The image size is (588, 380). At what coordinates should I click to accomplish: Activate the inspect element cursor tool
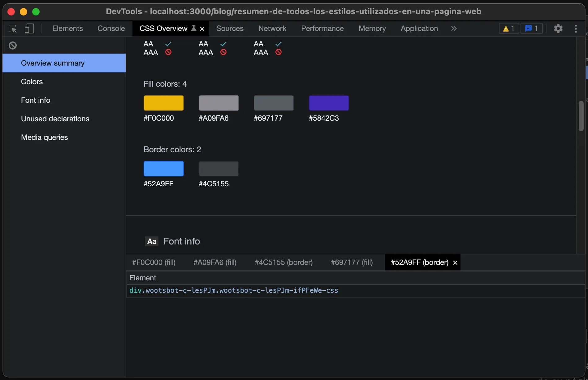[x=12, y=28]
